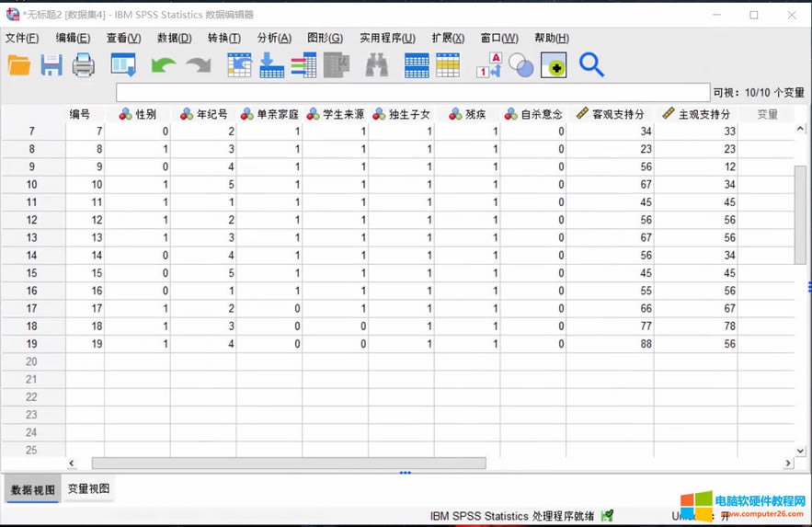Click the cell editor input field
812x527 pixels.
412,93
